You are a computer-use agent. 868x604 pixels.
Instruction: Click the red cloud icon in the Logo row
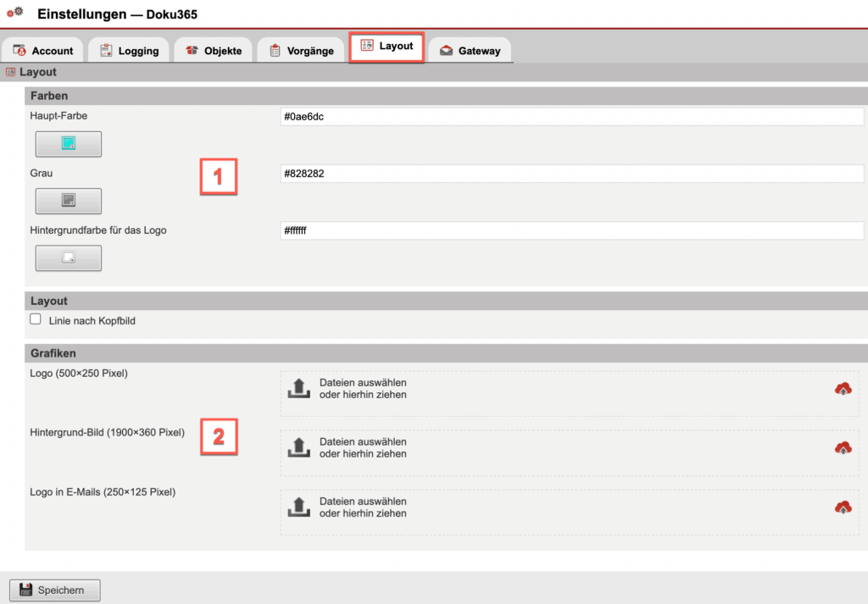pyautogui.click(x=844, y=388)
